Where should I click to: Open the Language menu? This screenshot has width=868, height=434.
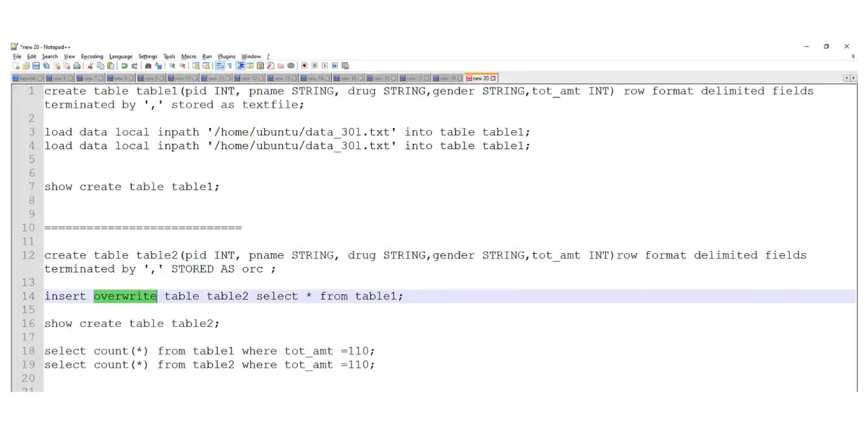click(x=121, y=56)
